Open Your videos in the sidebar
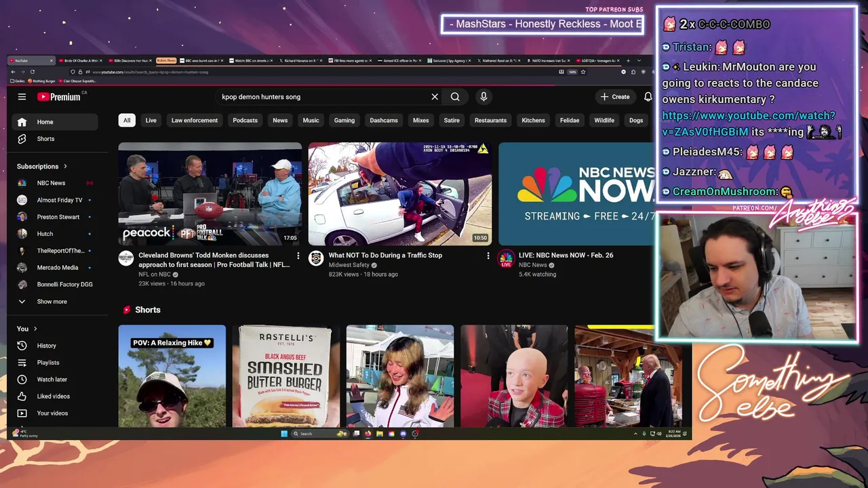The height and width of the screenshot is (488, 868). tap(55, 413)
